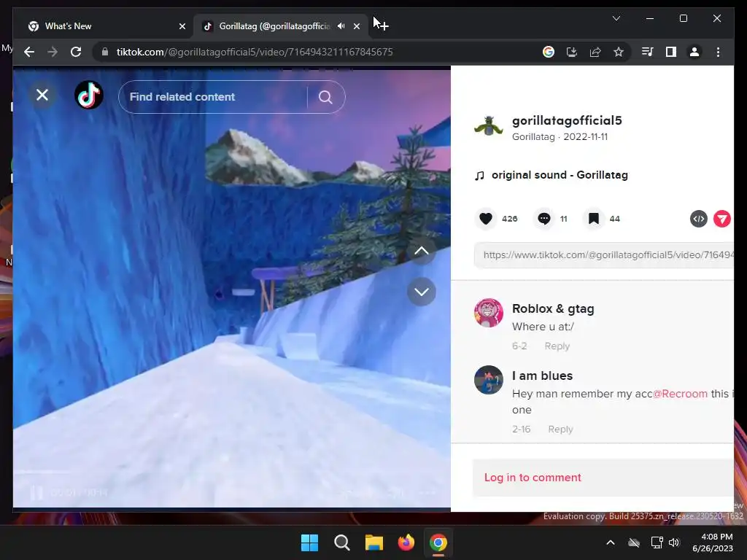747x560 pixels.
Task: Open media controls icon
Action: 647,52
